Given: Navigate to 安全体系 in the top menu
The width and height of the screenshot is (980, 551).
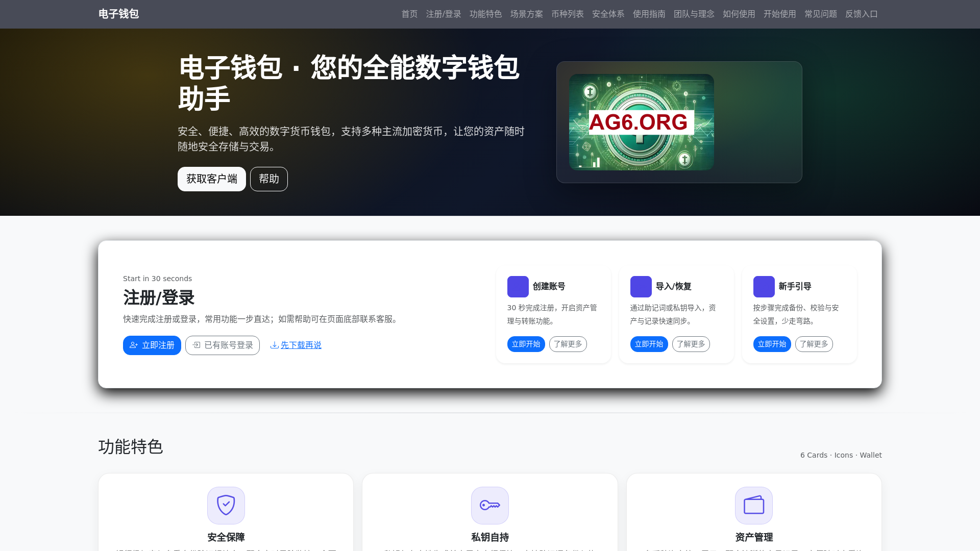Looking at the screenshot, I should (608, 14).
